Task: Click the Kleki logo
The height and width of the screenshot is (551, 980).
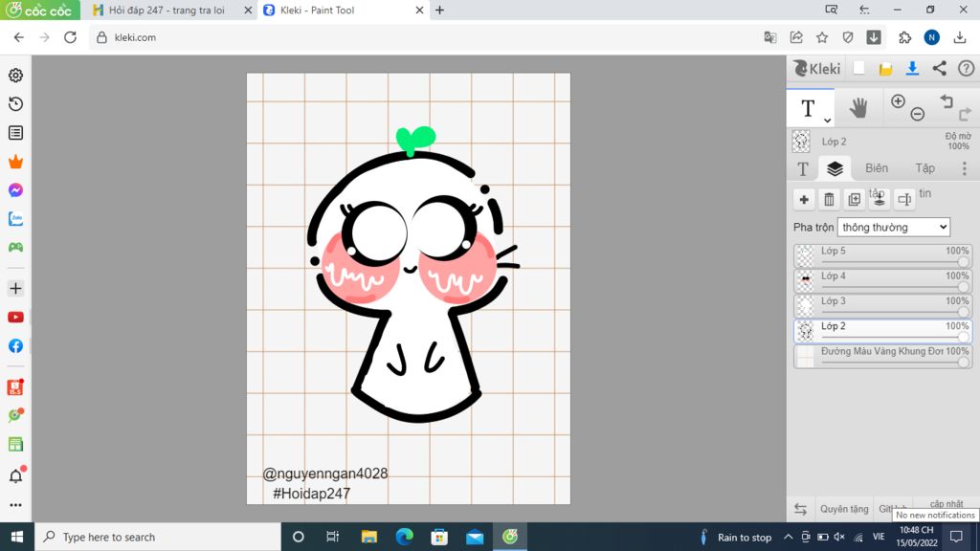Action: click(817, 68)
